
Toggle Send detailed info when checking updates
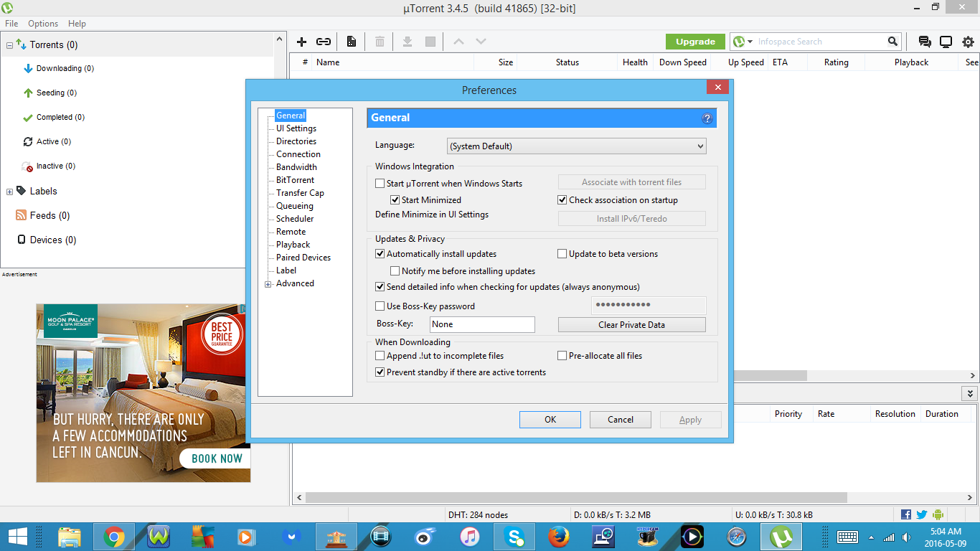click(x=380, y=287)
